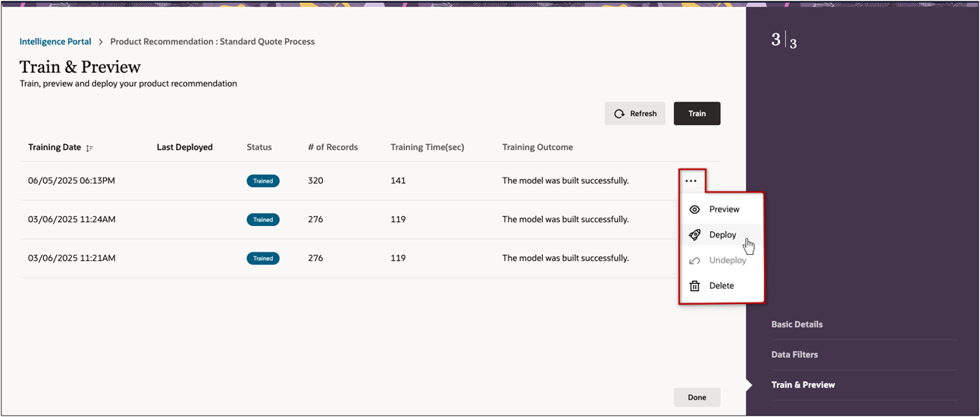Select Delete menu entry
980x417 pixels.
click(721, 286)
